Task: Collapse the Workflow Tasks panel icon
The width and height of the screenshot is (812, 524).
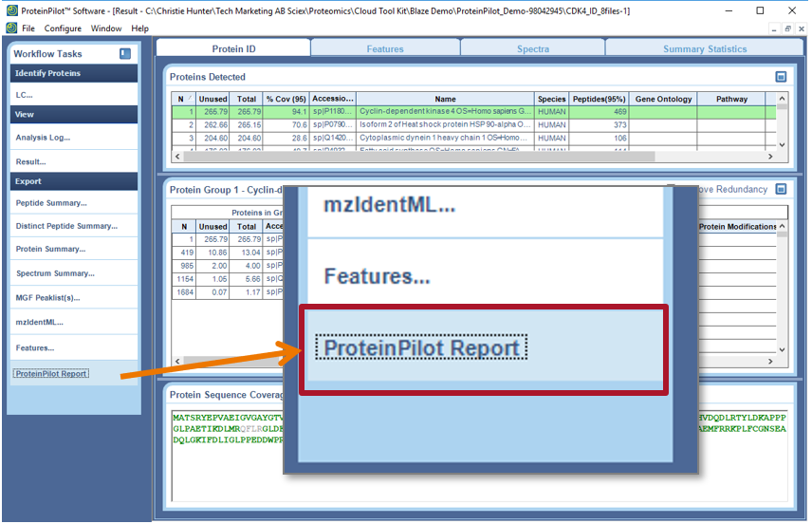Action: (x=125, y=54)
